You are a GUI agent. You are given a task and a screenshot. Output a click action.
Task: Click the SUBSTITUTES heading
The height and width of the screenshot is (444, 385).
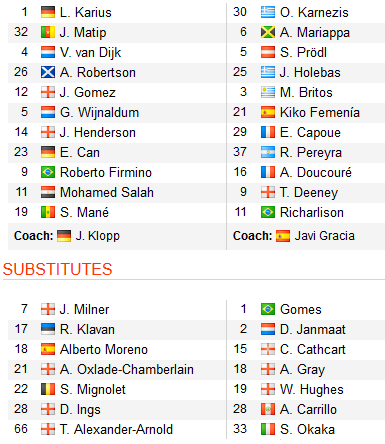[58, 269]
